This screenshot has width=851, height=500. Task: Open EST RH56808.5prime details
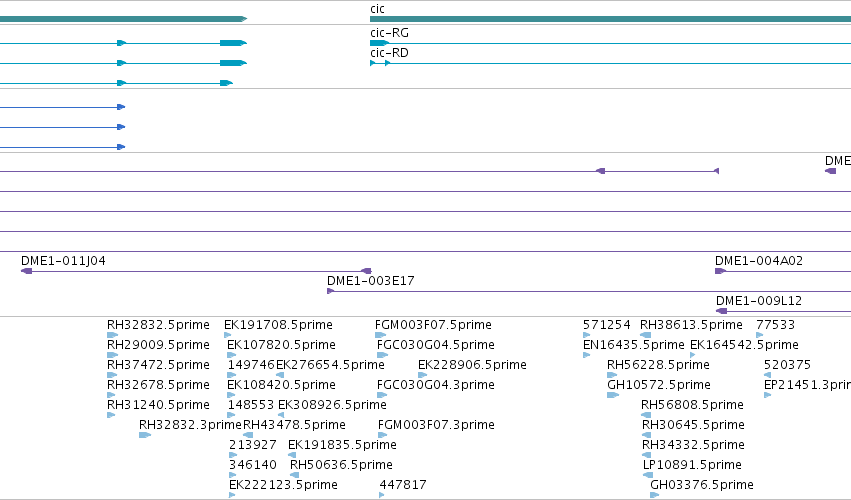click(x=692, y=405)
